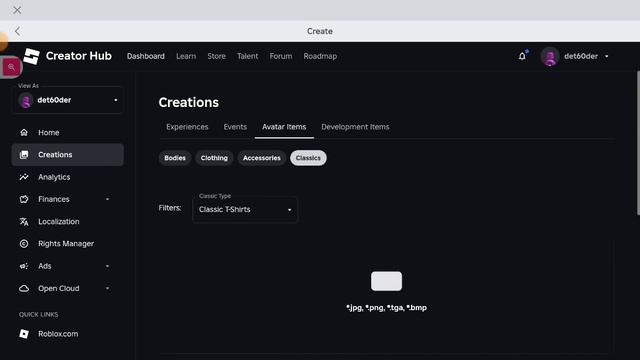640x360 pixels.
Task: Go back with the left chevron
Action: [x=17, y=31]
